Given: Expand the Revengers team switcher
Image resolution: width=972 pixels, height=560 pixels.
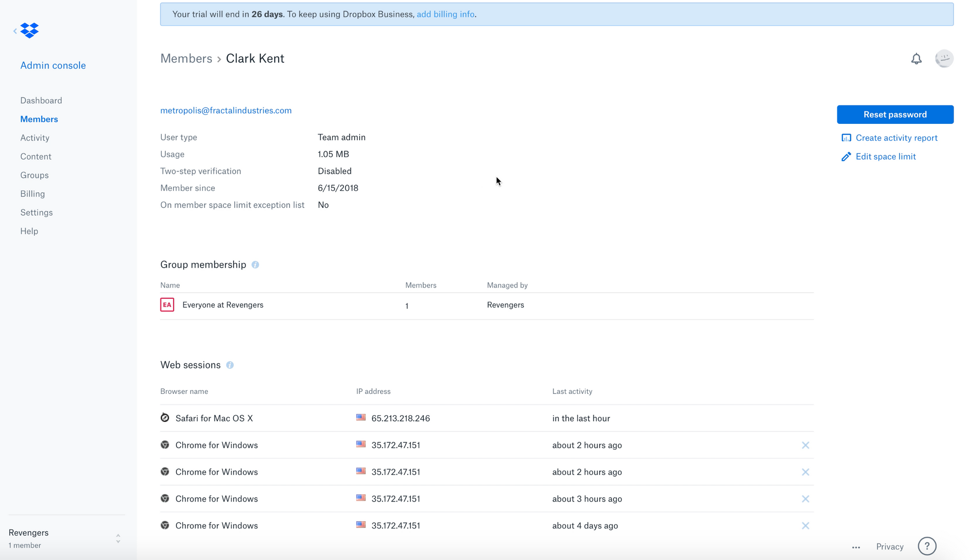Looking at the screenshot, I should pos(118,539).
